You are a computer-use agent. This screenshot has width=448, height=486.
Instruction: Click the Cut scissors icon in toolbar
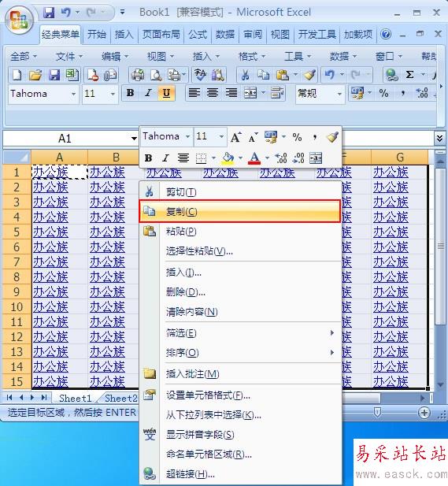(245, 75)
